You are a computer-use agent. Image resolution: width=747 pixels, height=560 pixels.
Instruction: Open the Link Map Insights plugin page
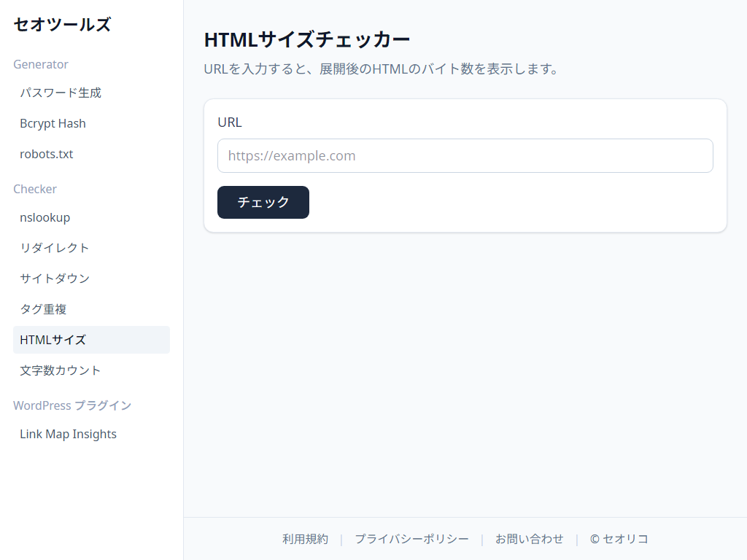68,434
